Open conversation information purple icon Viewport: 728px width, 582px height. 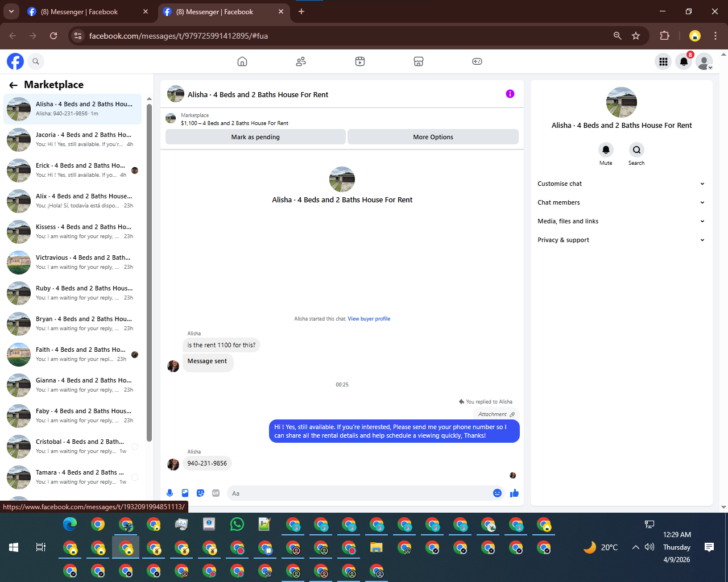coord(510,94)
